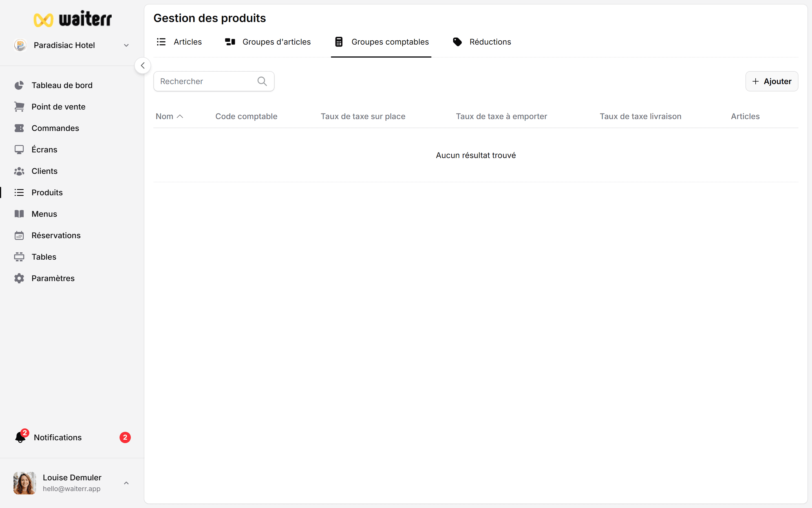
Task: Click the Réductions tag icon
Action: coord(457,42)
